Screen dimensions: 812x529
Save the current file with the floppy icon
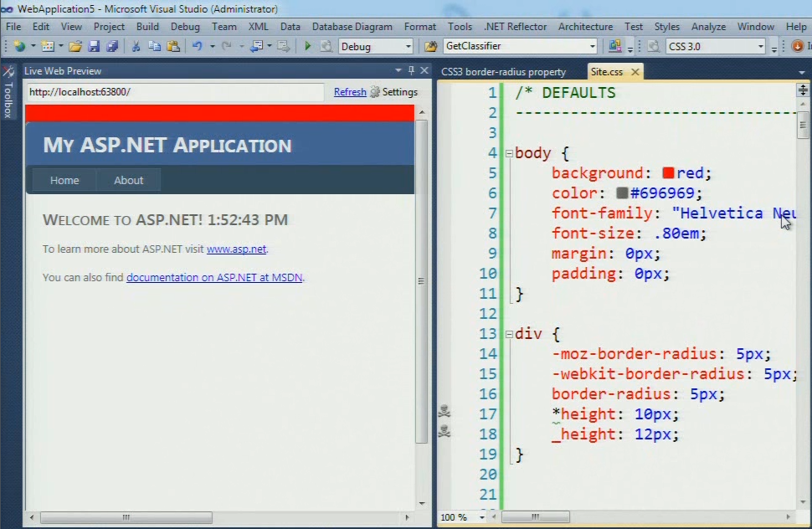tap(94, 47)
